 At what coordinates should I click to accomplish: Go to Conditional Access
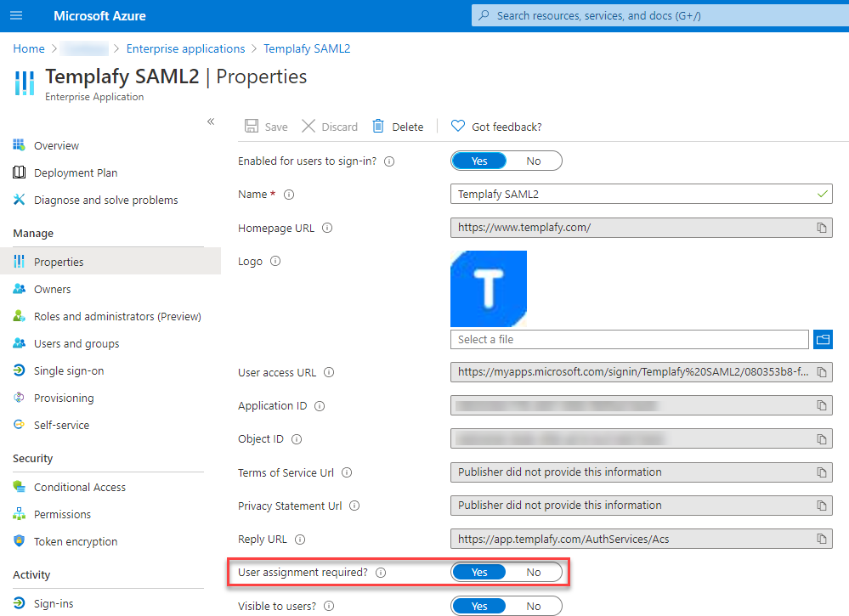point(80,488)
